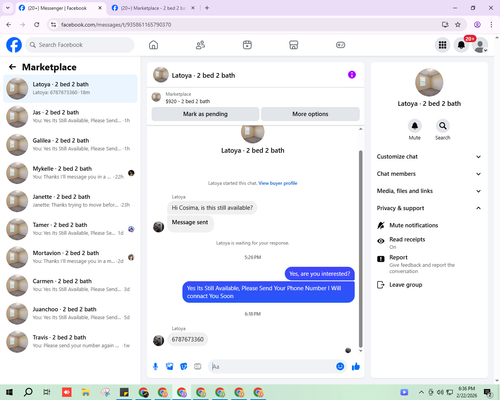Click the chat scrollbar thumb

[x=360, y=248]
